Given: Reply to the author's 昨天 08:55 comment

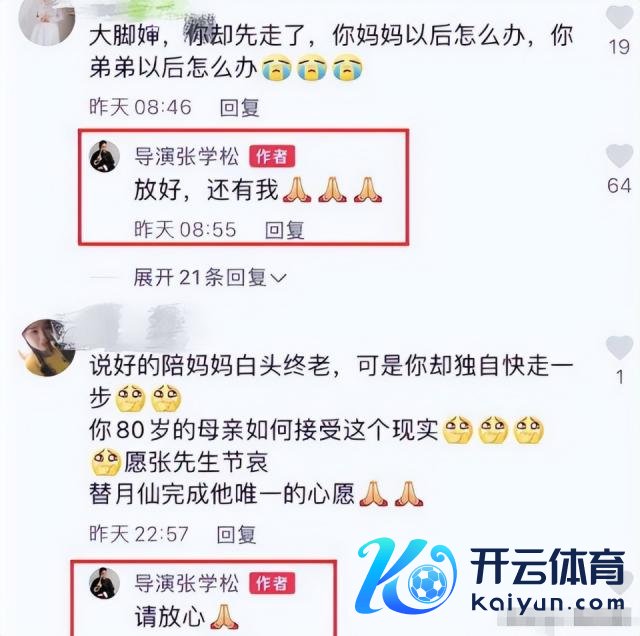Looking at the screenshot, I should (x=284, y=230).
